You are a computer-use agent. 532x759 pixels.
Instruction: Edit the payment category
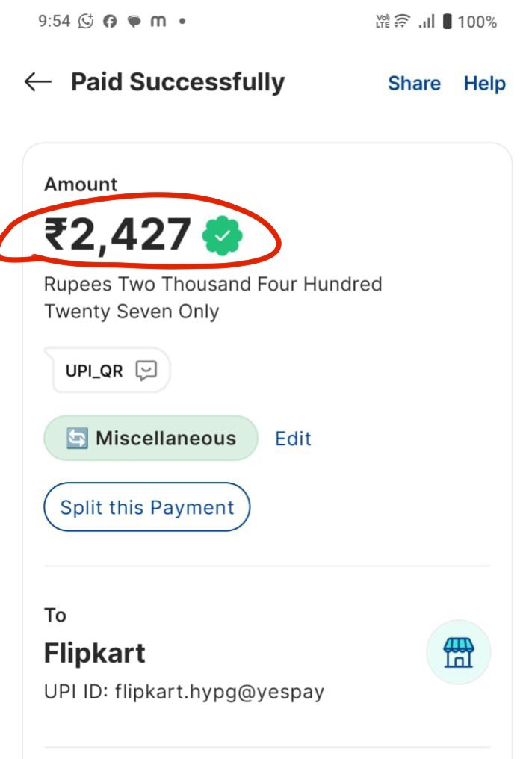[294, 439]
